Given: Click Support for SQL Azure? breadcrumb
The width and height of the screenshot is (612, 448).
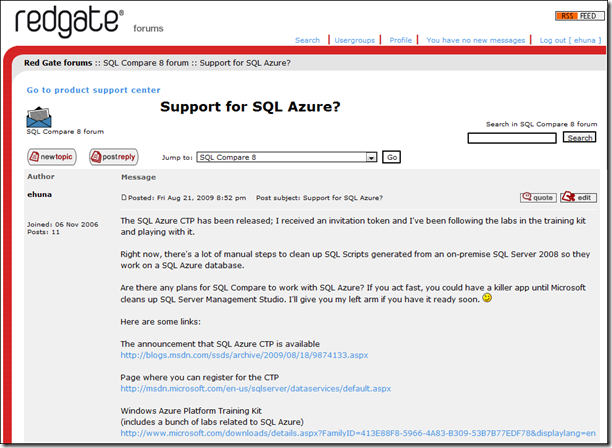Looking at the screenshot, I should click(245, 63).
